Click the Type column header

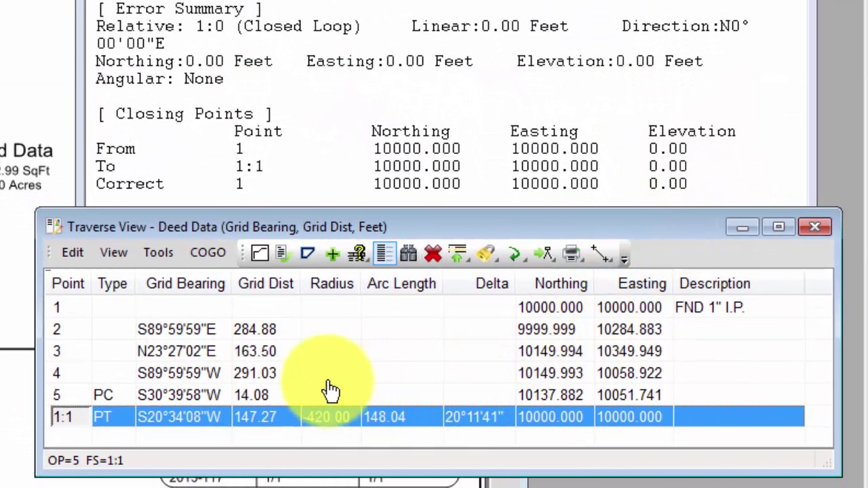112,283
